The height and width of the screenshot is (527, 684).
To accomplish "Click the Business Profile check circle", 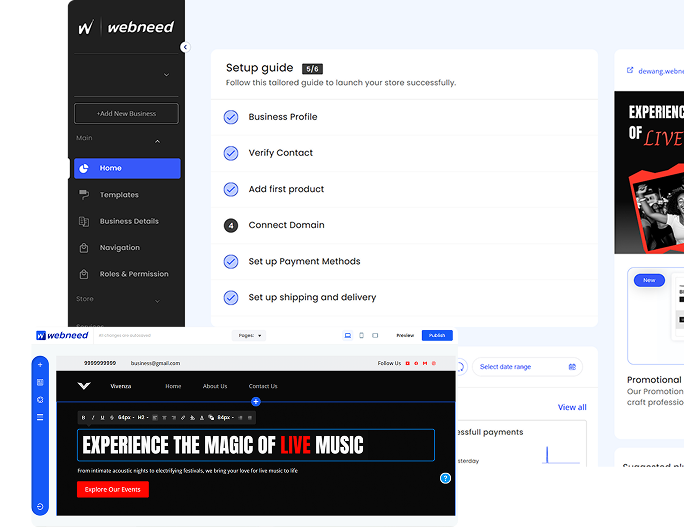I will coord(231,117).
